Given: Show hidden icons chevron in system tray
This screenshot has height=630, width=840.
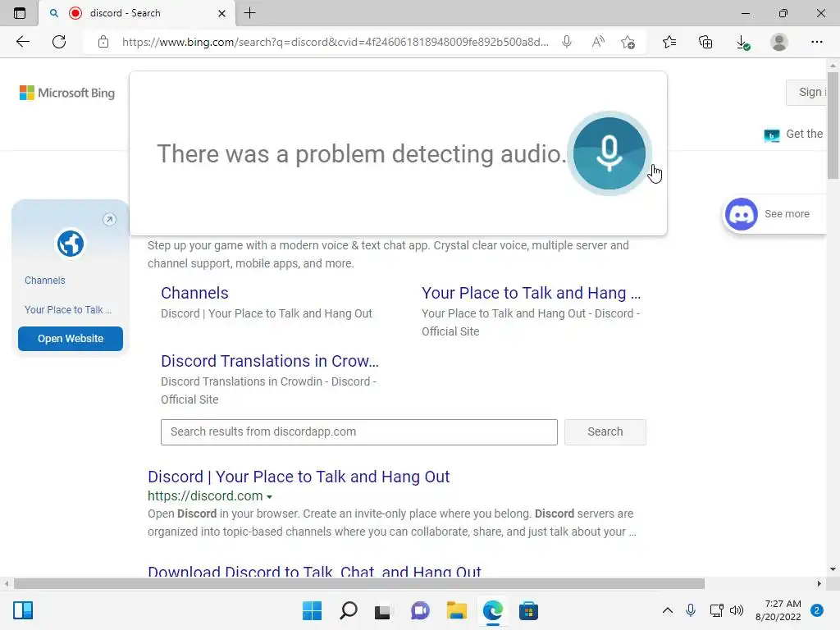Looking at the screenshot, I should (x=668, y=610).
